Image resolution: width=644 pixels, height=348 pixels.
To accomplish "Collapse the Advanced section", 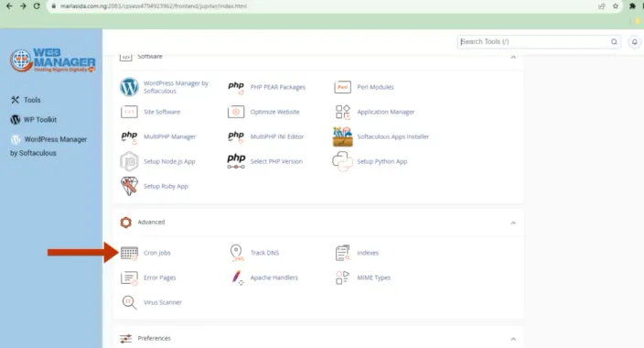I will pos(513,223).
